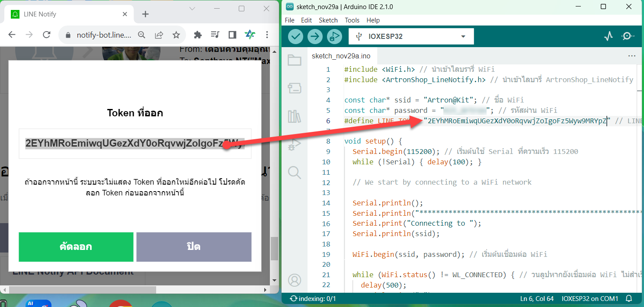Click the gray ปิด close button
The image size is (644, 307).
coord(194,247)
